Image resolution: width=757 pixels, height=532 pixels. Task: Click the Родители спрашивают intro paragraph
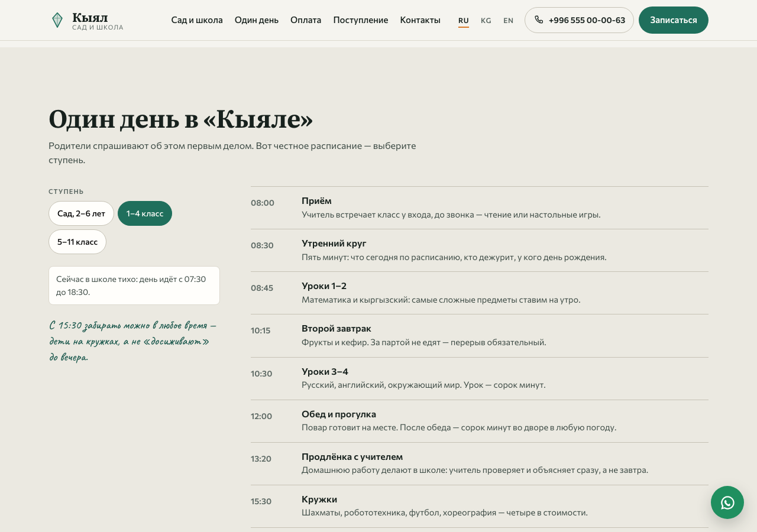(232, 153)
